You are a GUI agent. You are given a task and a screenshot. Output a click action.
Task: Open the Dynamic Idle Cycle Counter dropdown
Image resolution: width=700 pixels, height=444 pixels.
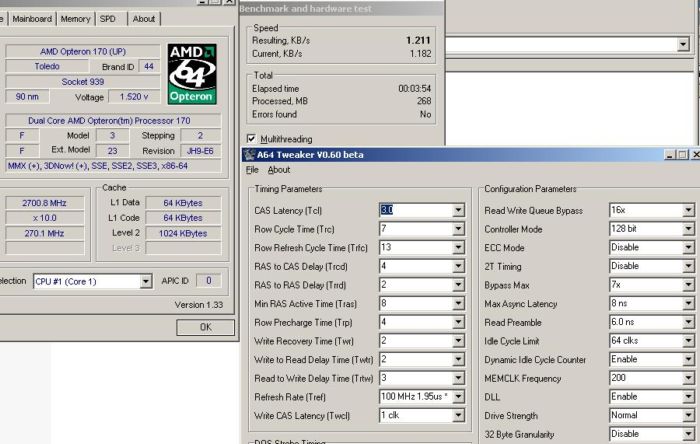pos(688,360)
